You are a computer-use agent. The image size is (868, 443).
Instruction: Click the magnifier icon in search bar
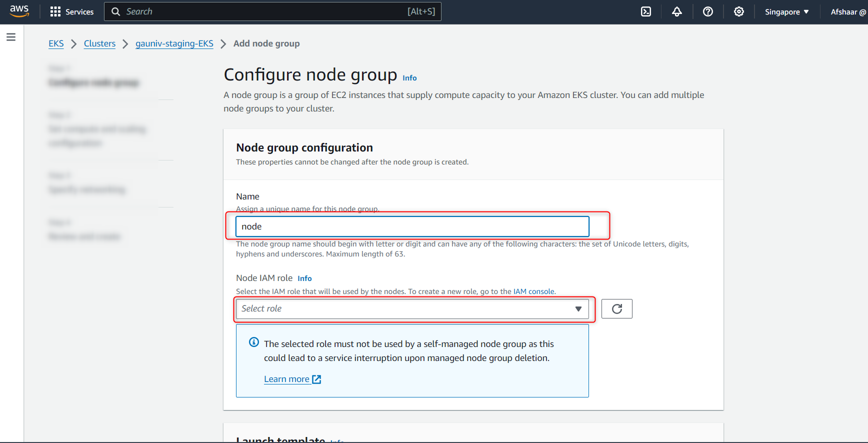[x=115, y=11]
